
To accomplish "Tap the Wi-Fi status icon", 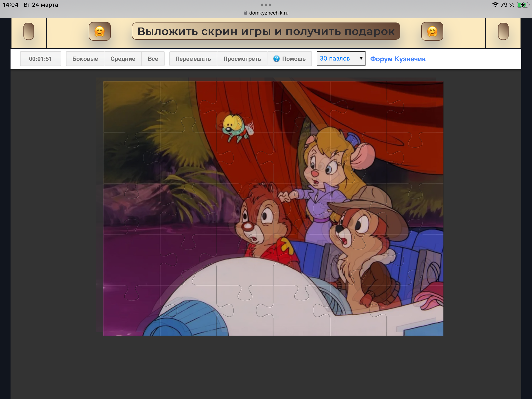I will 495,5.
